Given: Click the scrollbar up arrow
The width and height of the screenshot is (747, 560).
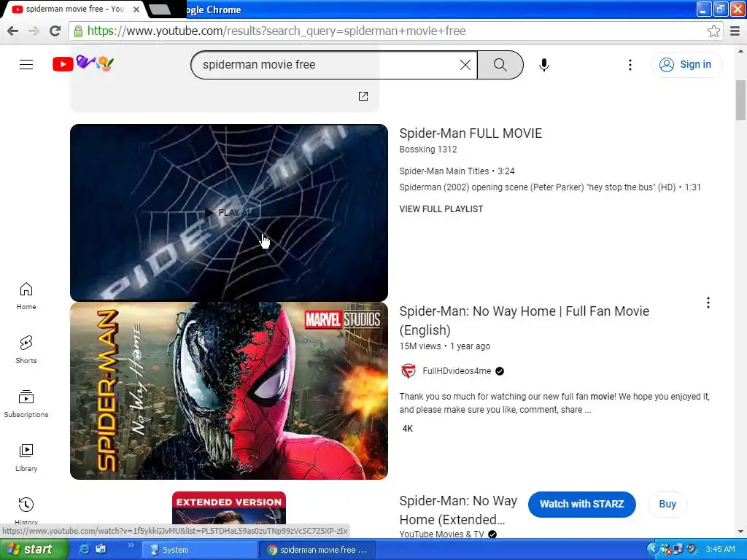Looking at the screenshot, I should click(x=740, y=50).
